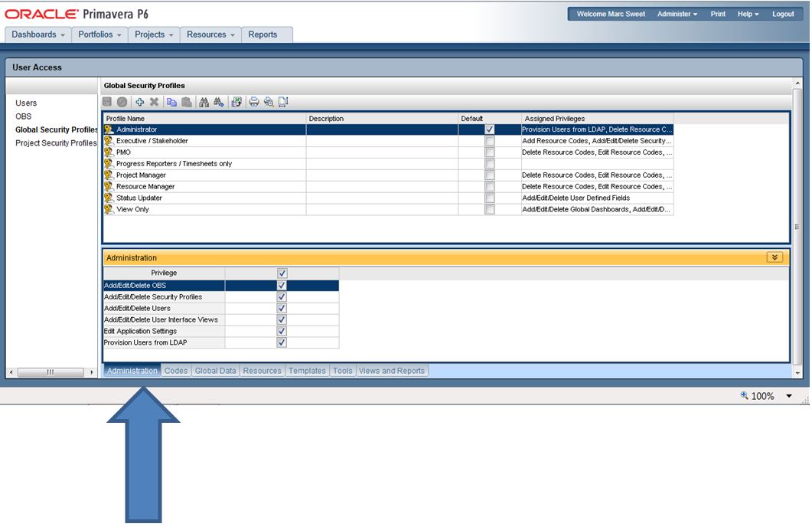Switch to the Tools tab
The image size is (812, 527).
[x=342, y=371]
